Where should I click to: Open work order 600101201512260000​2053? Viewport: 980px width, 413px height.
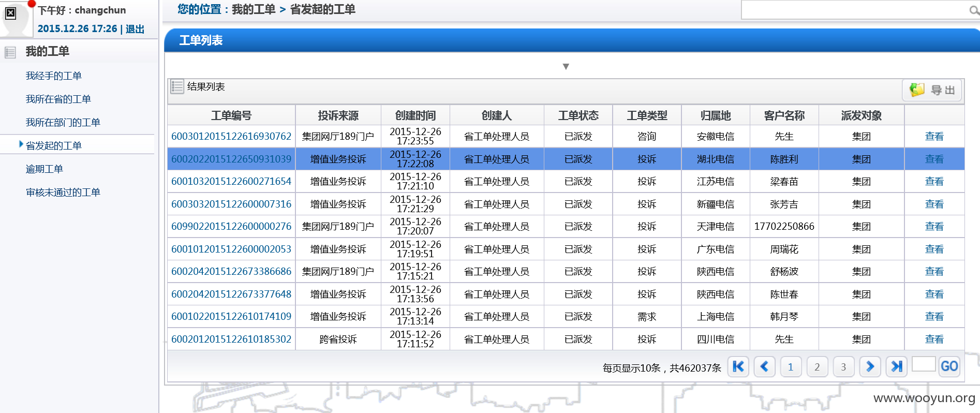click(x=231, y=249)
